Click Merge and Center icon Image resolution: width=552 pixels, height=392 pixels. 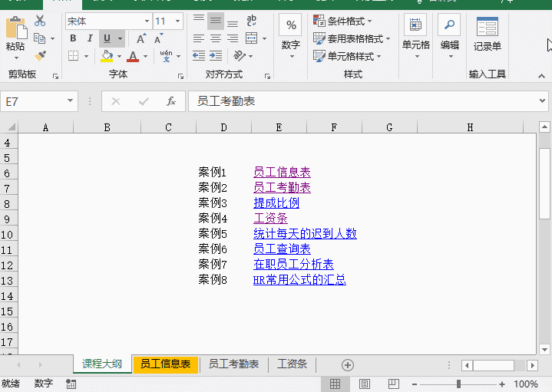(x=251, y=38)
